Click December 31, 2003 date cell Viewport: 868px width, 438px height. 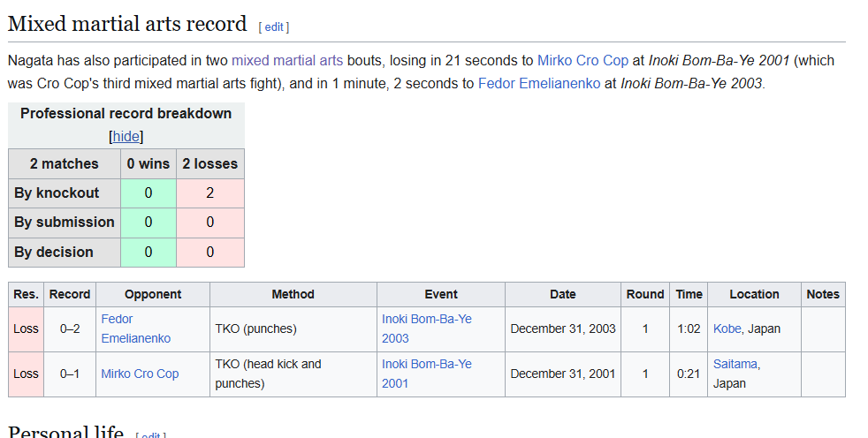coord(562,329)
